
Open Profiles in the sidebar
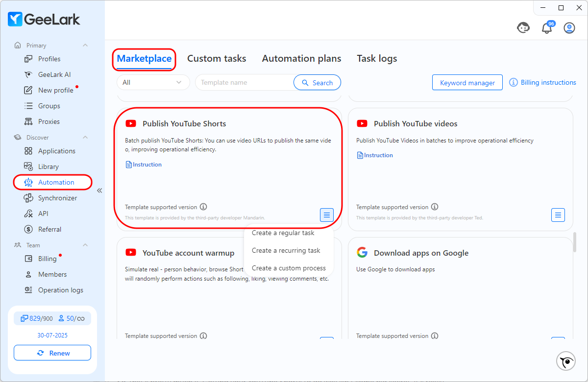click(49, 59)
